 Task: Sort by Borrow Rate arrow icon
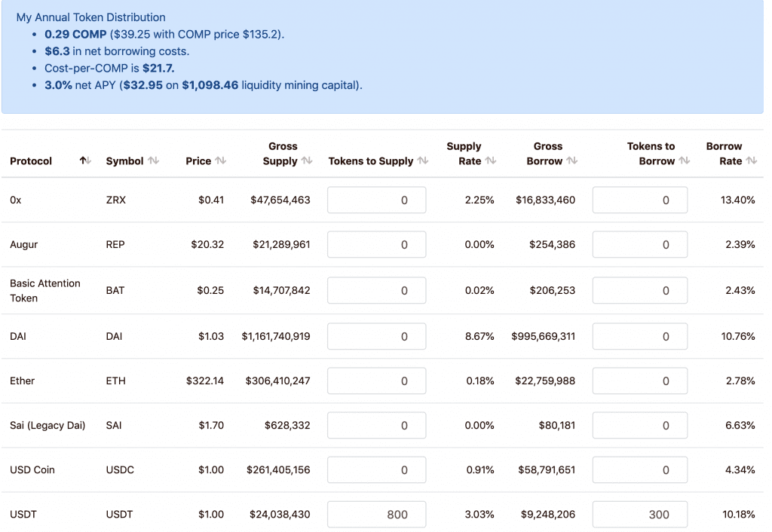(x=751, y=161)
